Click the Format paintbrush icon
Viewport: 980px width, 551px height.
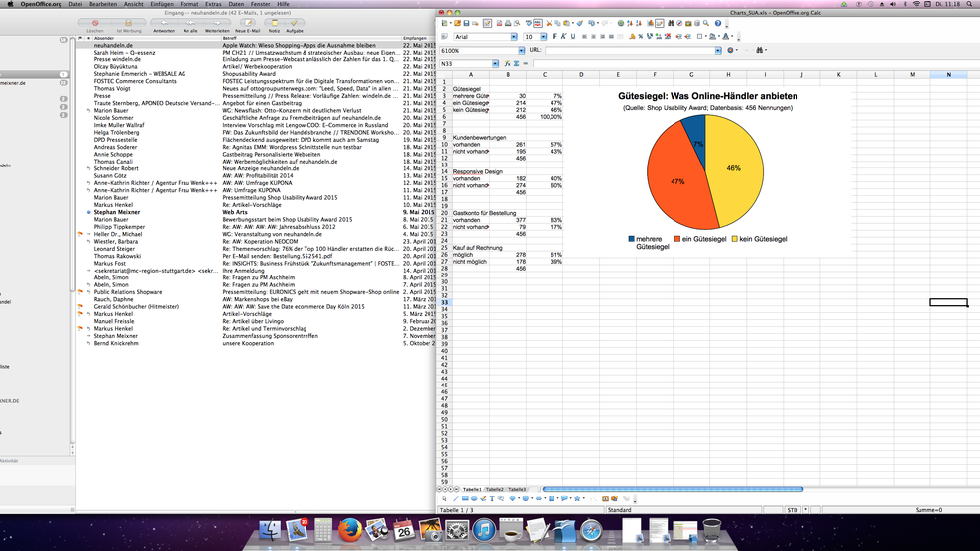tap(580, 23)
